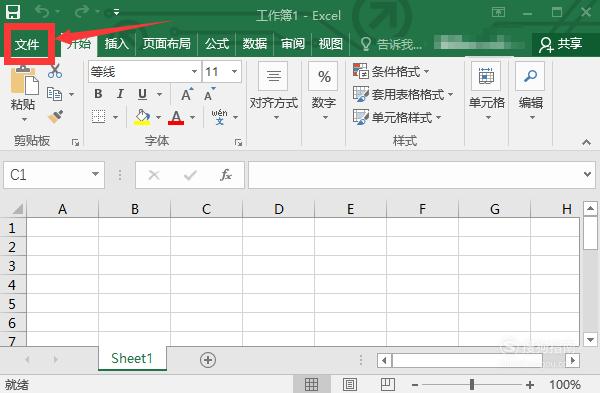Screen dimensions: 600x393
Task: Click the Undo arrow icon
Action: 42,12
